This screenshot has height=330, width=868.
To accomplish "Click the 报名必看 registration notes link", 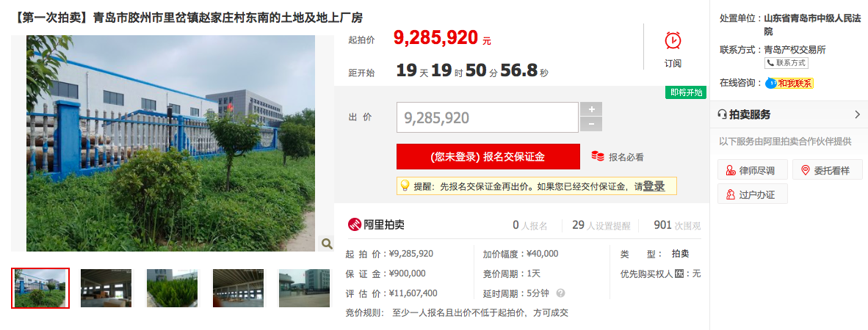I will point(626,157).
